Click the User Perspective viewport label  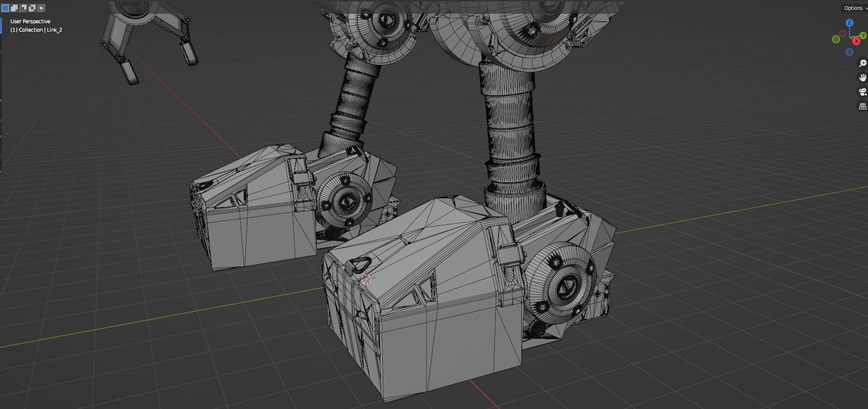30,21
